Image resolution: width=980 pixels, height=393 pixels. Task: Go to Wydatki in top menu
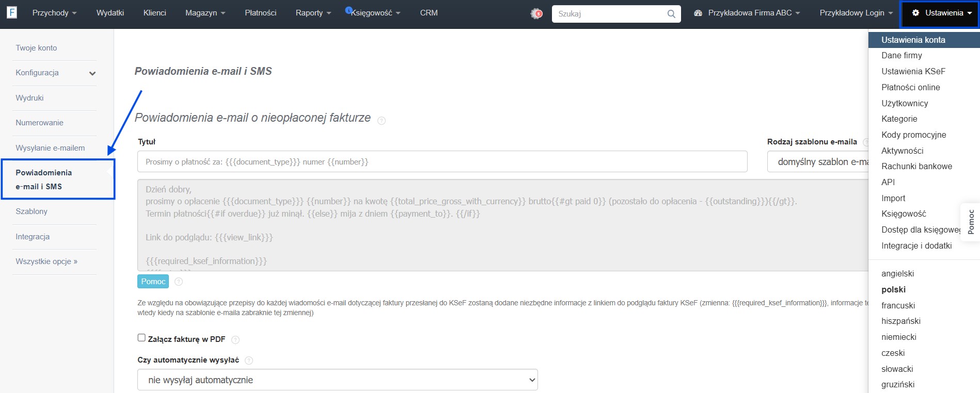[x=110, y=13]
